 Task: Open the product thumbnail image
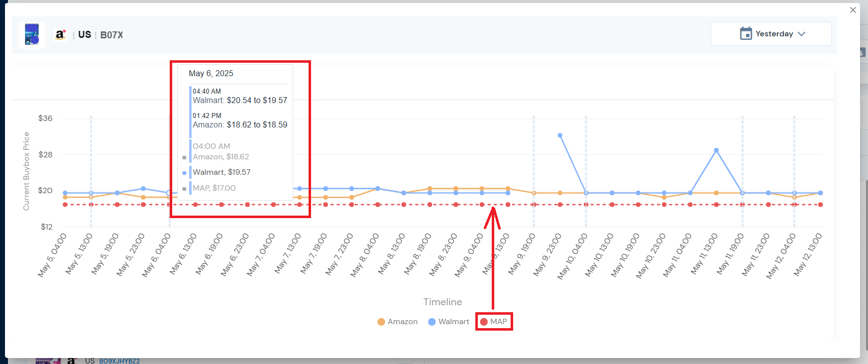32,34
